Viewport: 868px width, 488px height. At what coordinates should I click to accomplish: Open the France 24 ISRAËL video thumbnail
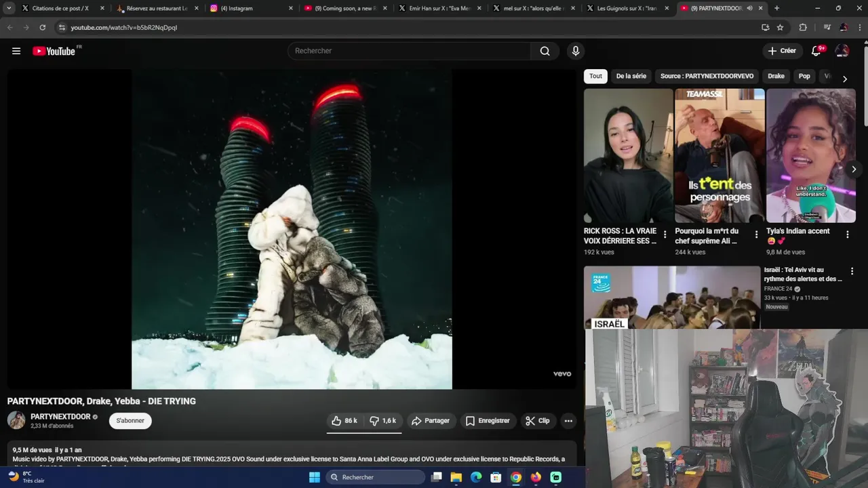click(x=671, y=298)
